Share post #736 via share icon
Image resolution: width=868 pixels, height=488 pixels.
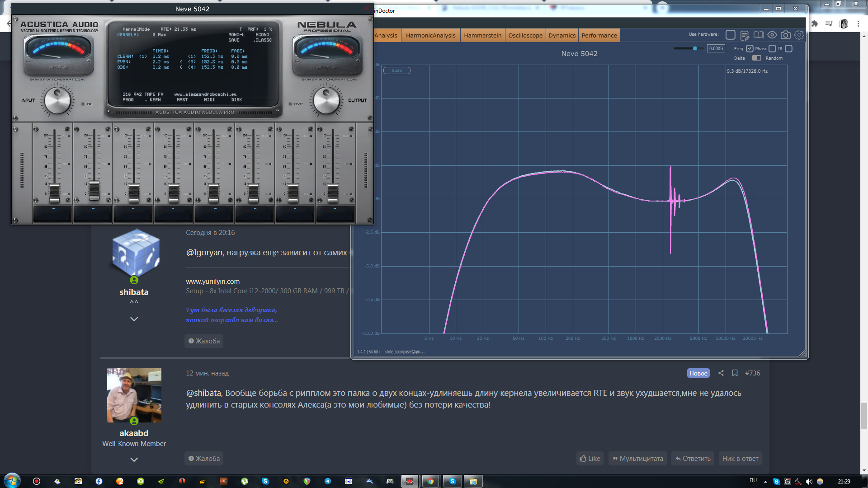click(x=721, y=373)
